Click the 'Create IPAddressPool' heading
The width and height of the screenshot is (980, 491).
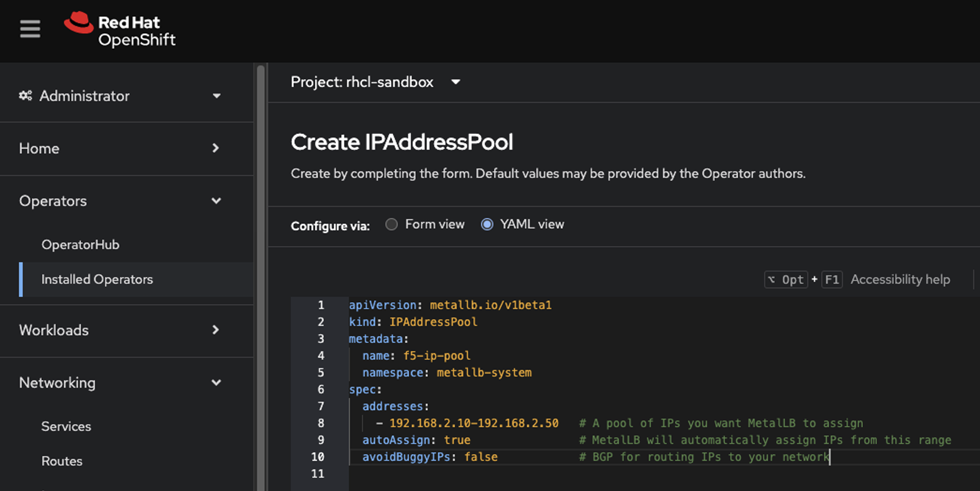click(401, 142)
